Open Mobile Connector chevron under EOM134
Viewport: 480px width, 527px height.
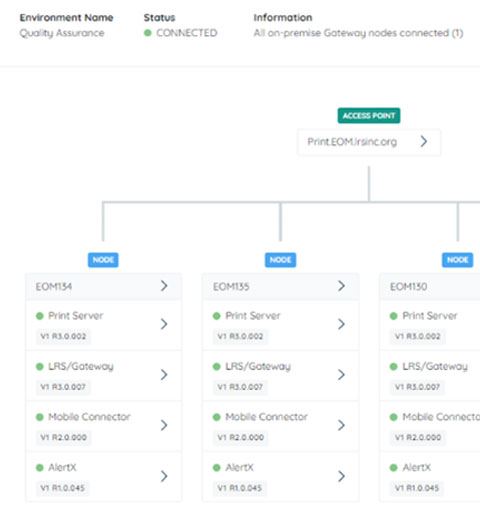(164, 425)
